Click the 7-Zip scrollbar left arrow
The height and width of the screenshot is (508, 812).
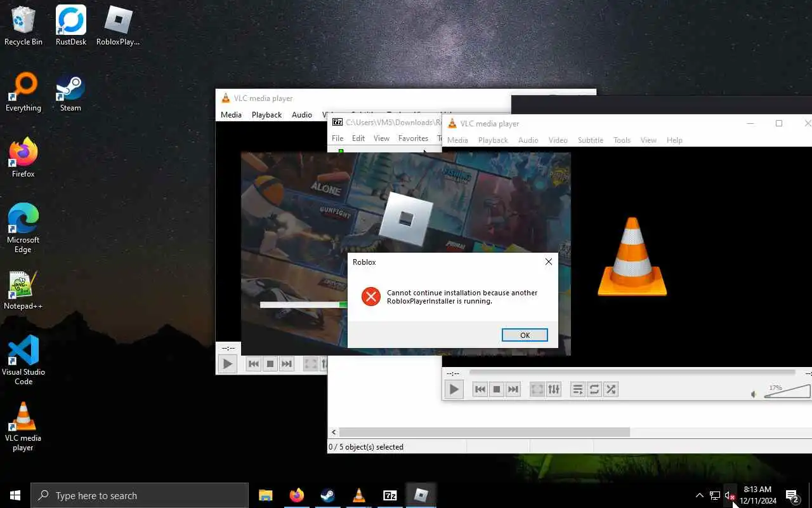(x=332, y=432)
